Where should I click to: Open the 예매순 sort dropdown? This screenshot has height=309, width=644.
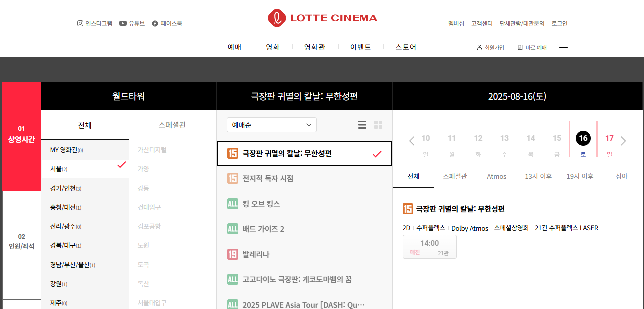click(272, 125)
